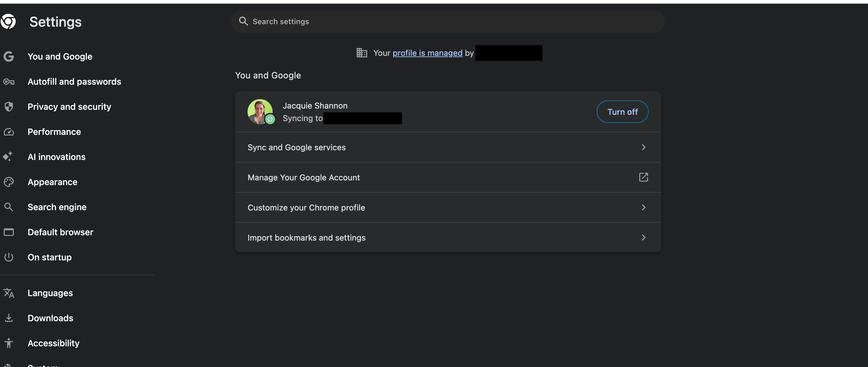
Task: Click the building icon by managed profile notice
Action: [x=362, y=53]
